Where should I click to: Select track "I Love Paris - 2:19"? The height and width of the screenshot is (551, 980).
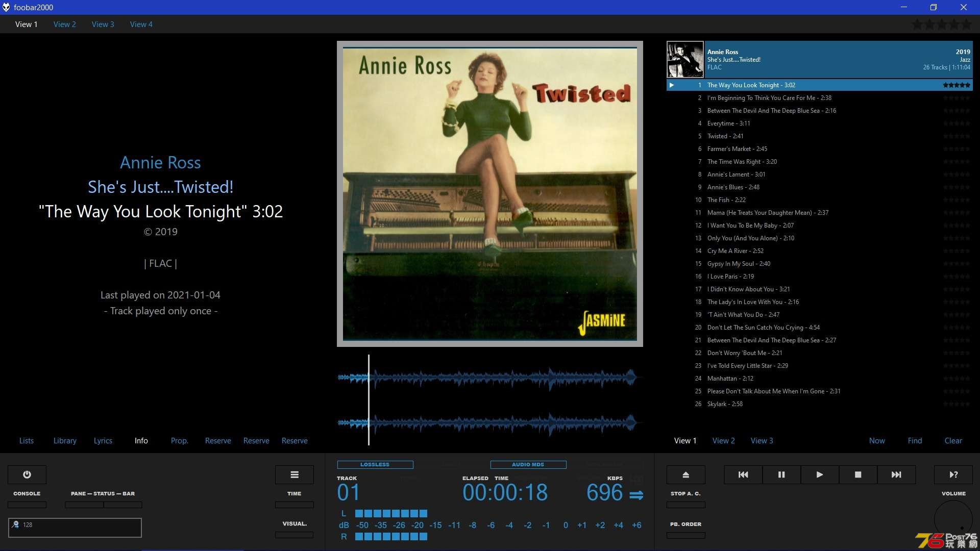pos(820,277)
